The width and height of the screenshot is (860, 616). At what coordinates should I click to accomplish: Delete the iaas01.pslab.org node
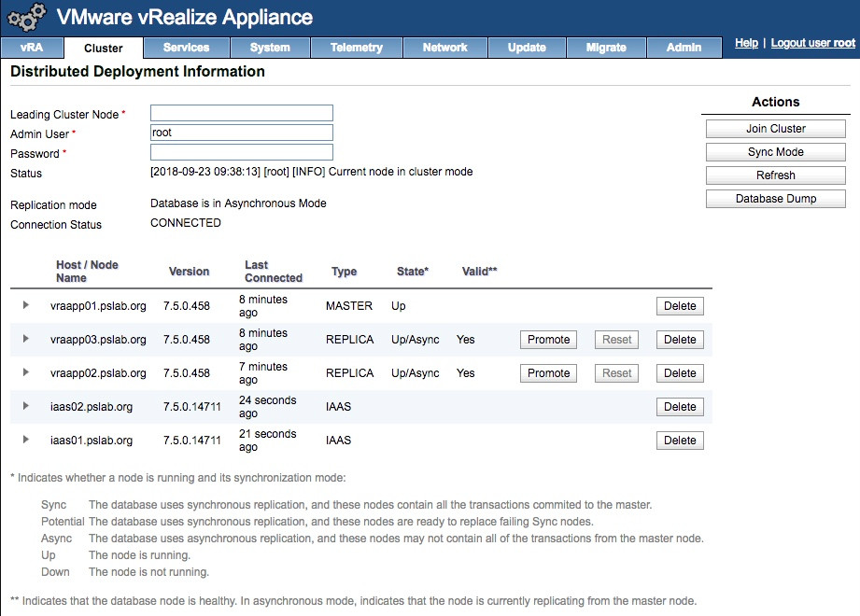point(680,441)
